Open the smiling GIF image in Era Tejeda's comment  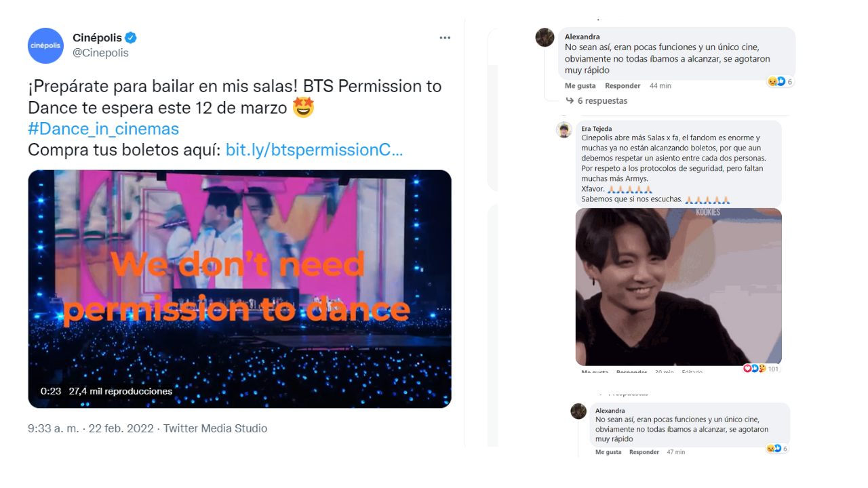click(x=679, y=287)
